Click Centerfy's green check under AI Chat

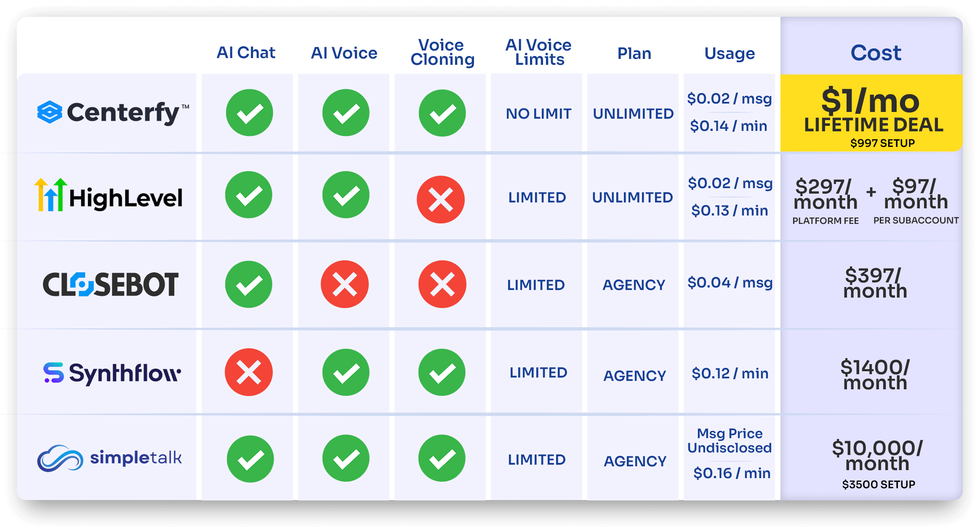pyautogui.click(x=250, y=113)
